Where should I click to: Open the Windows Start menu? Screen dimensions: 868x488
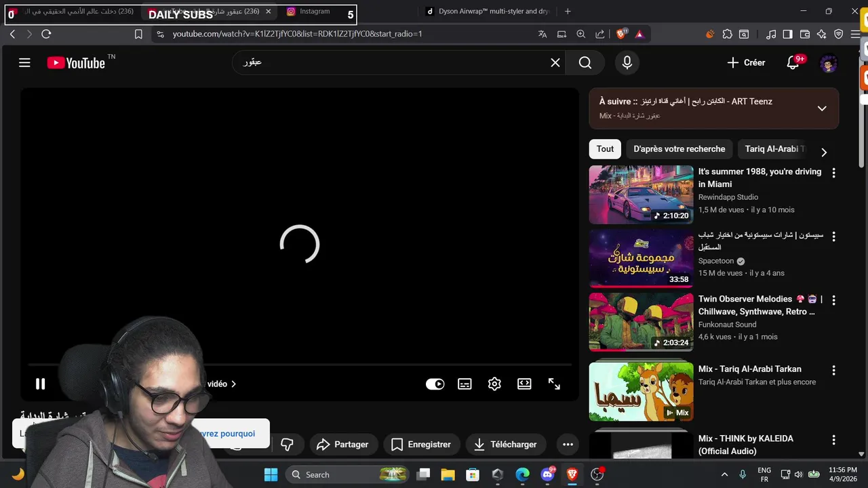pos(271,474)
